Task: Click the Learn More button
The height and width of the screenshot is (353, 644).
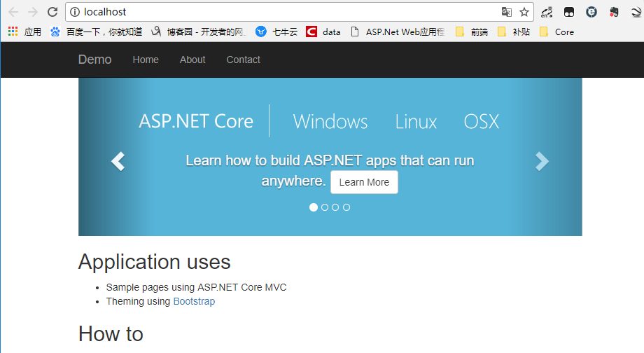Action: coord(364,182)
